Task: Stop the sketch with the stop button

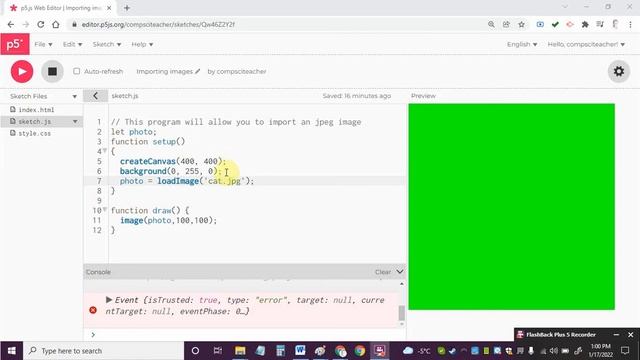Action: pos(52,71)
